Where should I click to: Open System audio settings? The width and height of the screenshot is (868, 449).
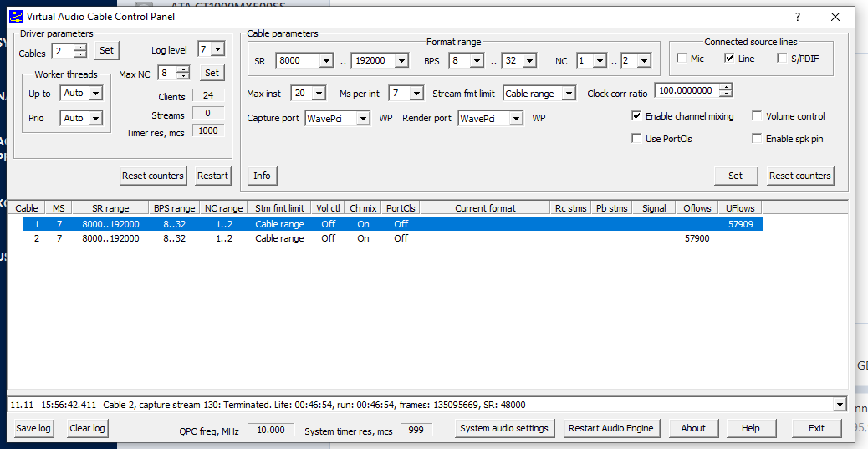click(504, 428)
